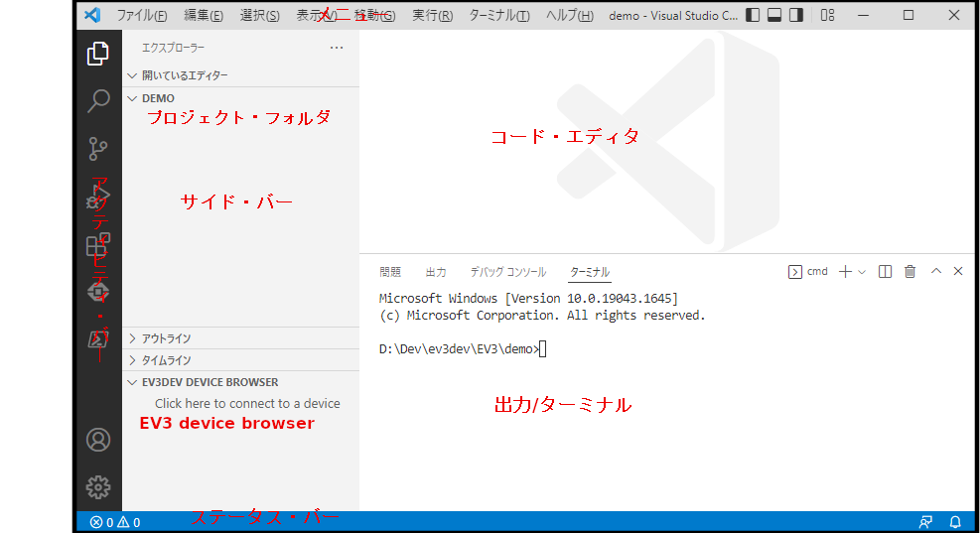The image size is (980, 533).
Task: Open the Terminal (ターミナル) menu
Action: click(x=499, y=16)
